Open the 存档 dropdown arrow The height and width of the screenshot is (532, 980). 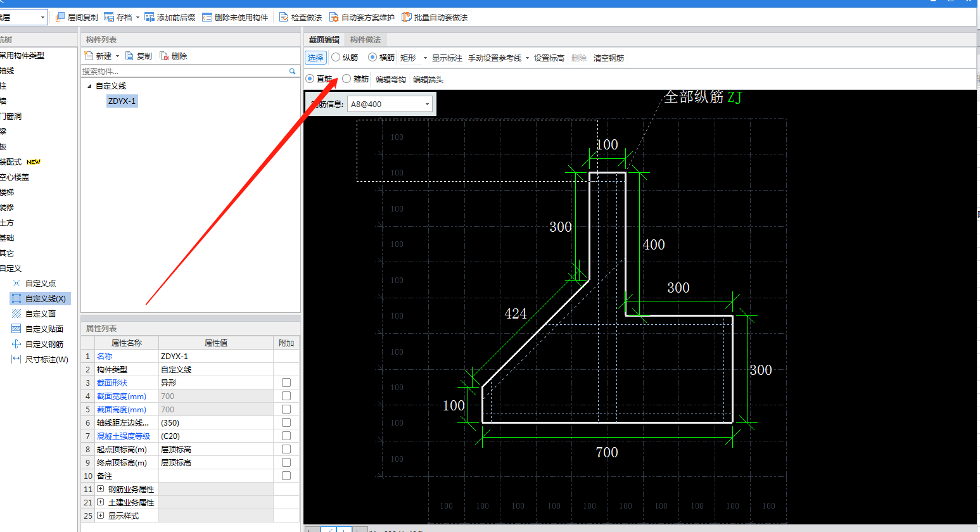tap(137, 17)
